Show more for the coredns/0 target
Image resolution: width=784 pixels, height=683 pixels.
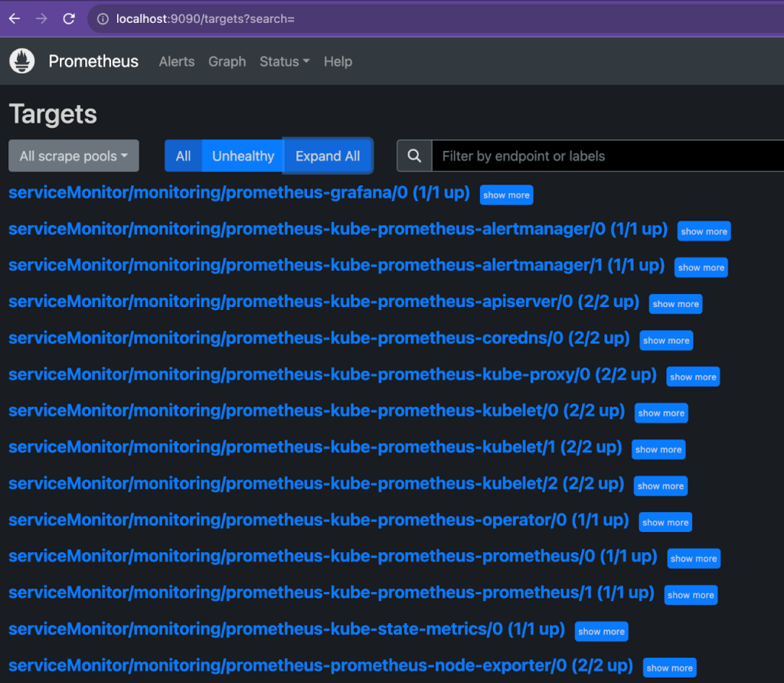[x=665, y=341]
